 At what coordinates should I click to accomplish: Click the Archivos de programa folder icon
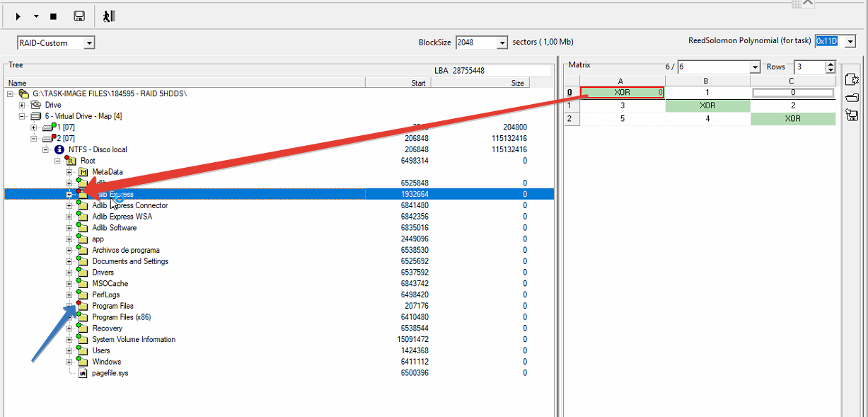[82, 249]
